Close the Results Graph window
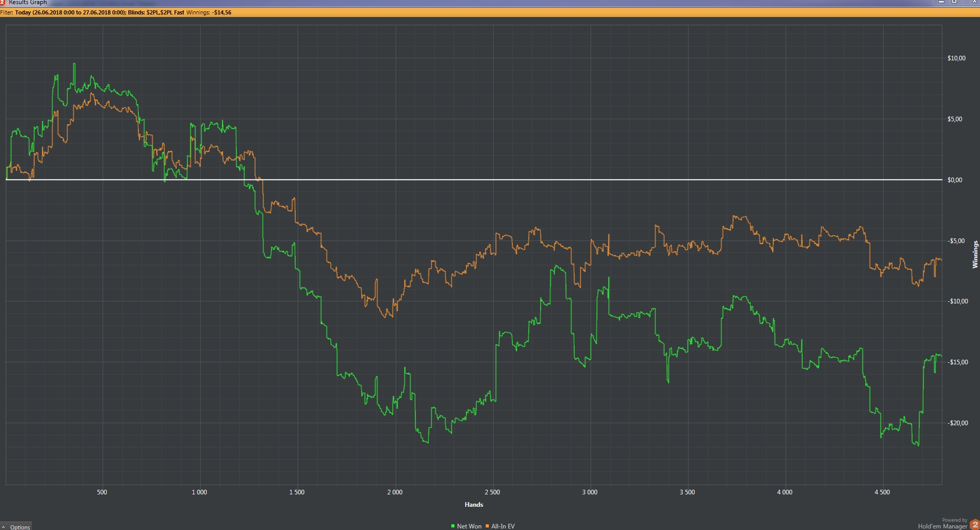Image resolution: width=980 pixels, height=530 pixels. tap(971, 2)
